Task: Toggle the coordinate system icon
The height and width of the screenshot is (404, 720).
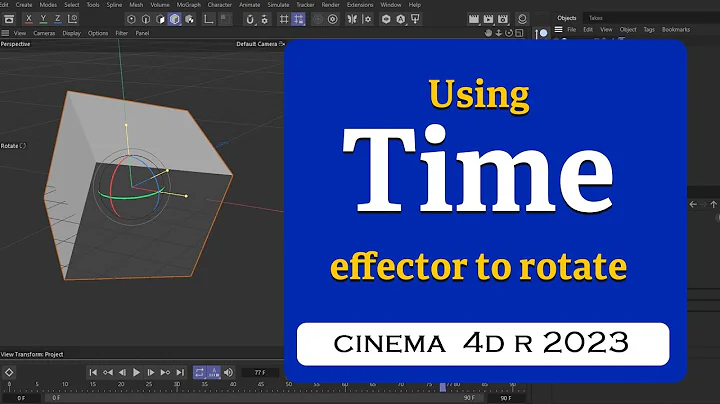Action: tap(73, 19)
